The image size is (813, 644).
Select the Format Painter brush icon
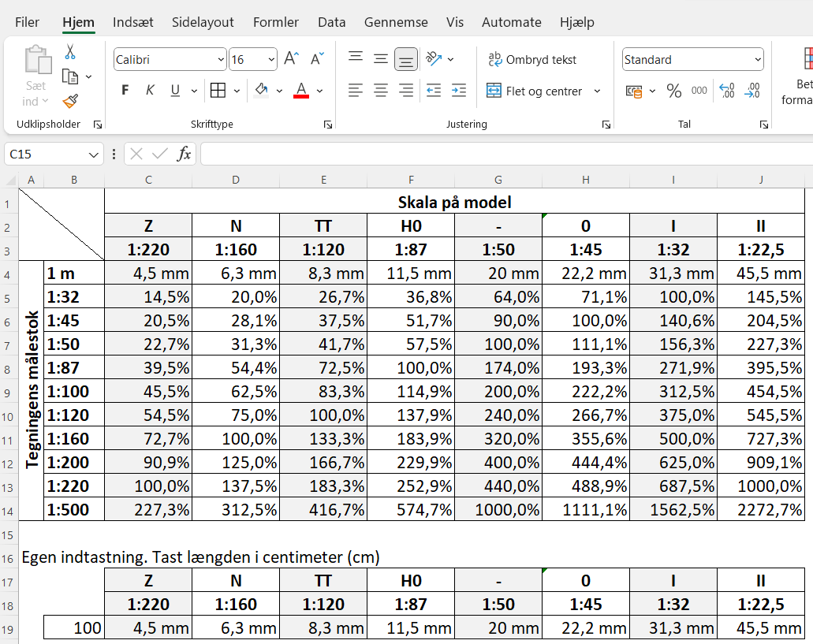click(x=70, y=101)
